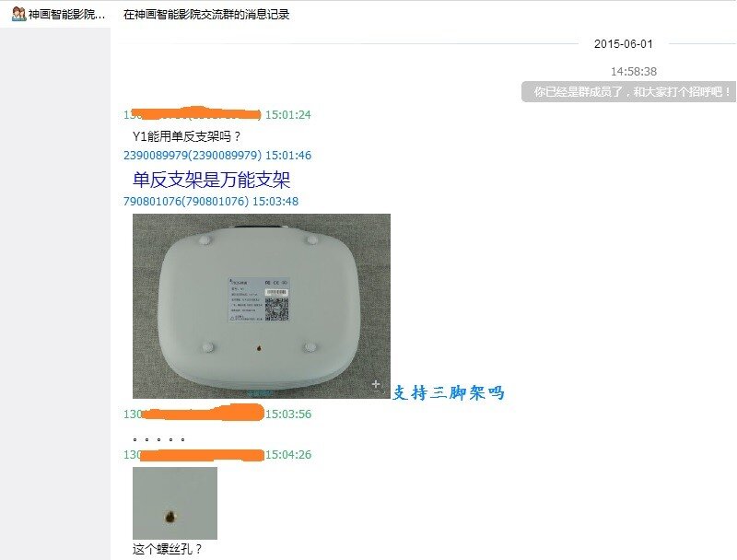Click sender 790801076 name link
737x560 pixels.
coord(186,201)
